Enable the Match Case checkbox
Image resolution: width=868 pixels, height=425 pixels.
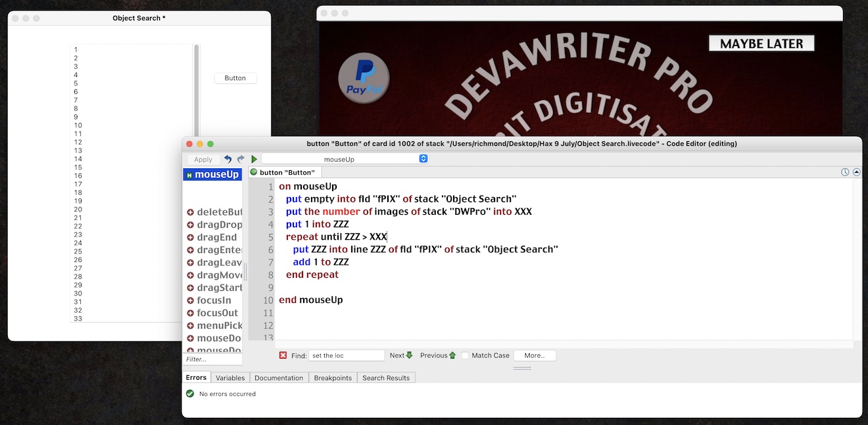tap(465, 355)
